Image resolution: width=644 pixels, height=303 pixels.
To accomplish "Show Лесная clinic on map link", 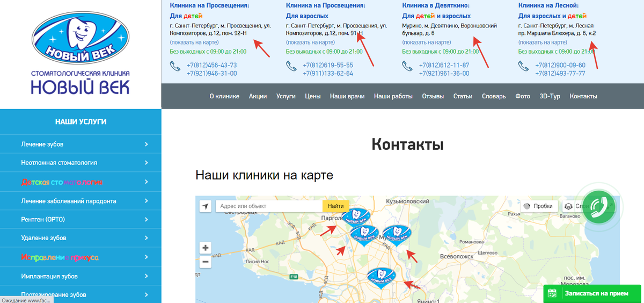I will click(x=543, y=42).
